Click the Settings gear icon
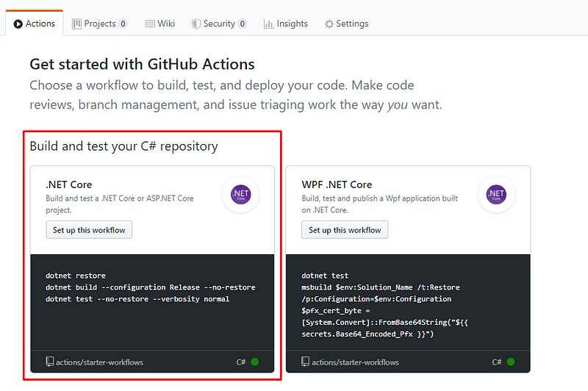Viewport: 588px width, 391px height. (329, 24)
